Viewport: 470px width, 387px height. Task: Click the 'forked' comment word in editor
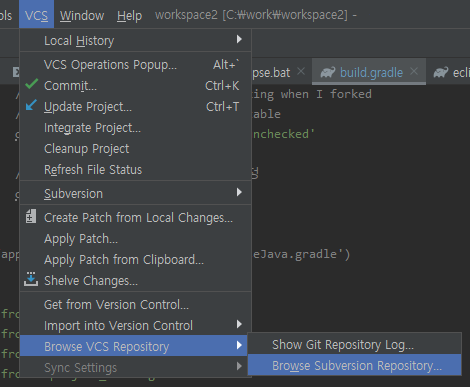(x=351, y=94)
